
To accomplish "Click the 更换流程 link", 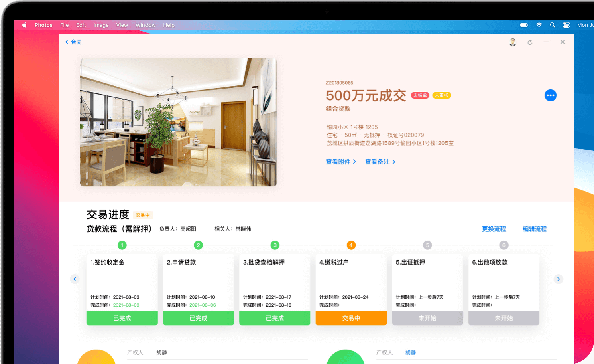I will [x=494, y=229].
